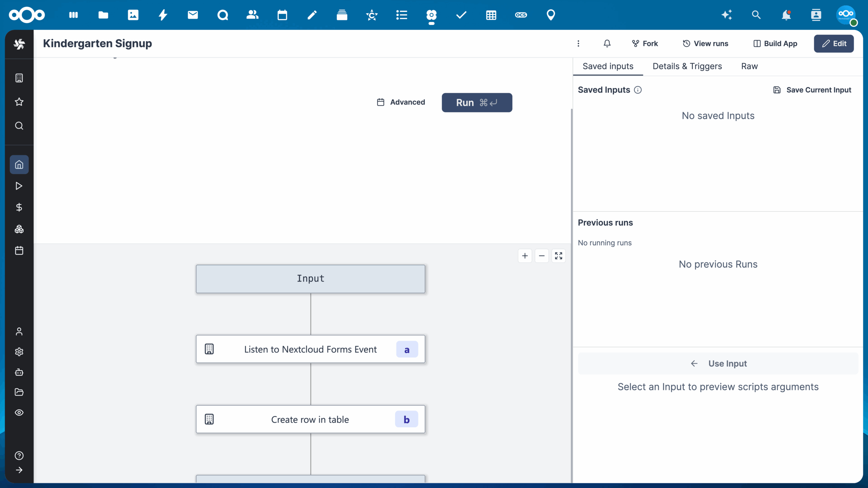Viewport: 868px width, 488px height.
Task: Expand the left sidebar with arrow
Action: coord(19,470)
